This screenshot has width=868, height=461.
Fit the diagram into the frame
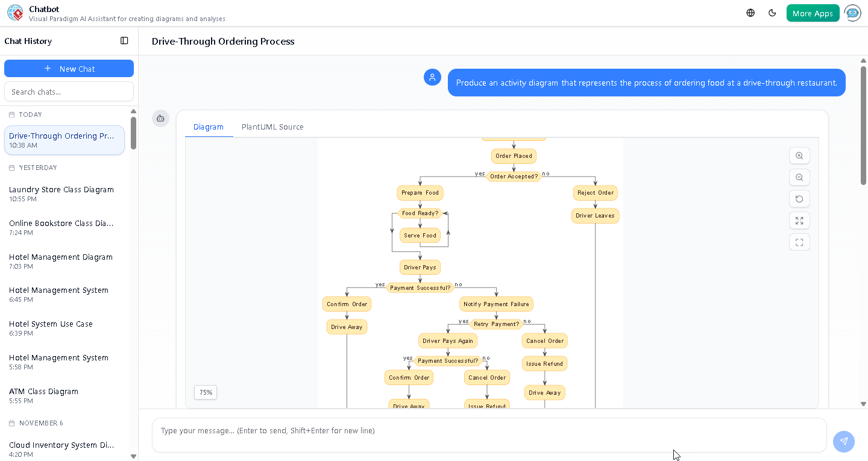coord(799,242)
